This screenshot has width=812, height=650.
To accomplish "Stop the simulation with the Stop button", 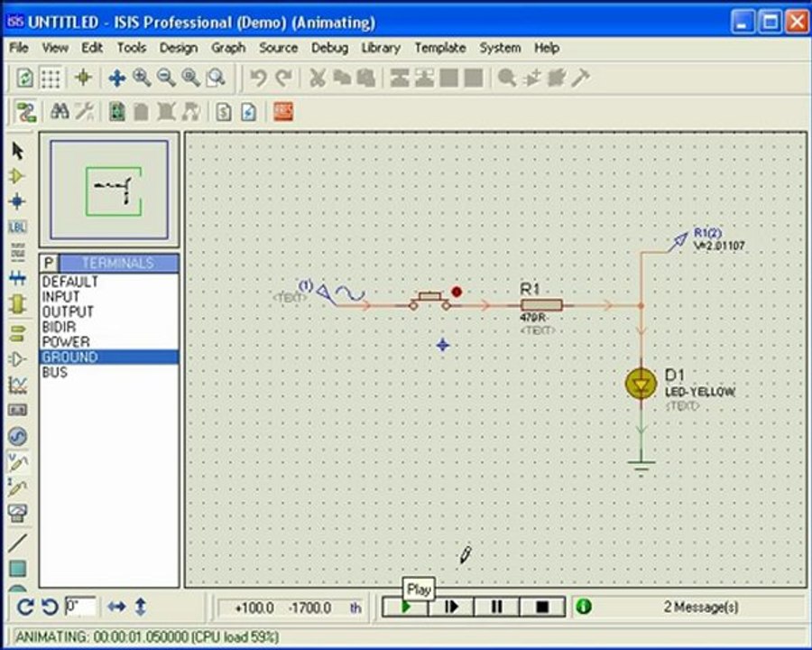I will click(542, 607).
